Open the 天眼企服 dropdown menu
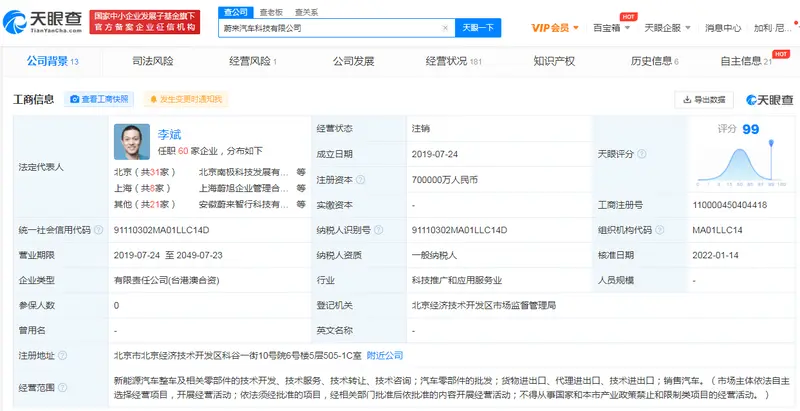Viewport: 800px width, 411px height. pyautogui.click(x=667, y=28)
